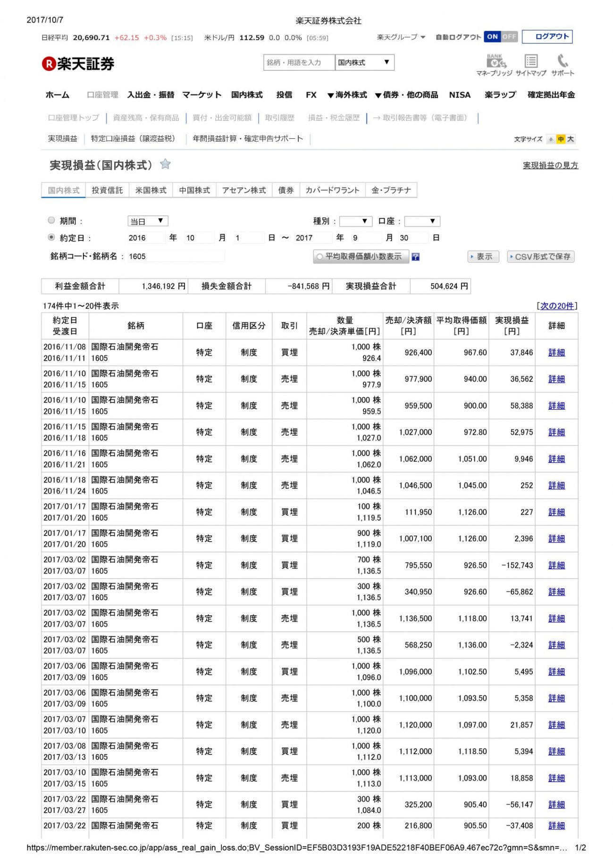Click the ログアウト button
613x868 pixels.
click(547, 37)
